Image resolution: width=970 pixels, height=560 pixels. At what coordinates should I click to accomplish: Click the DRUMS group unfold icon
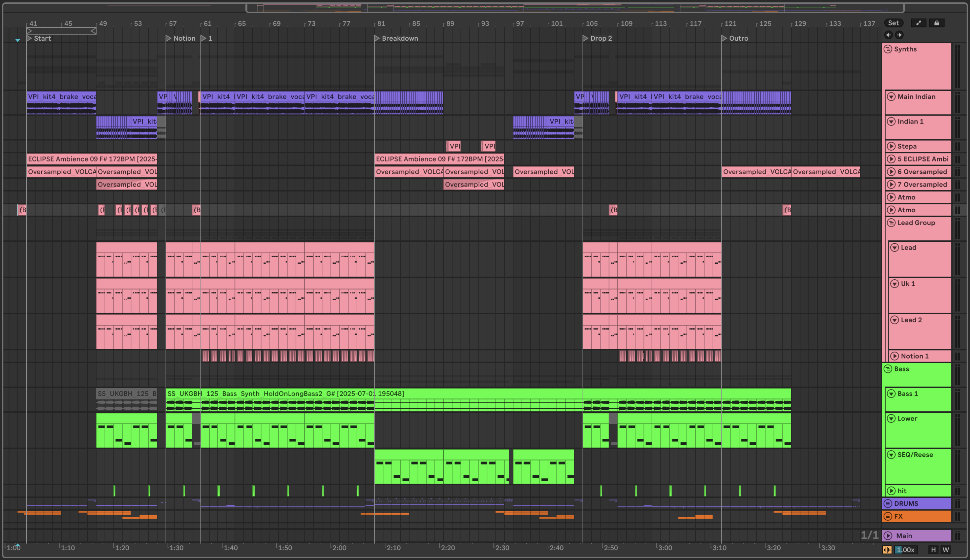pos(888,503)
